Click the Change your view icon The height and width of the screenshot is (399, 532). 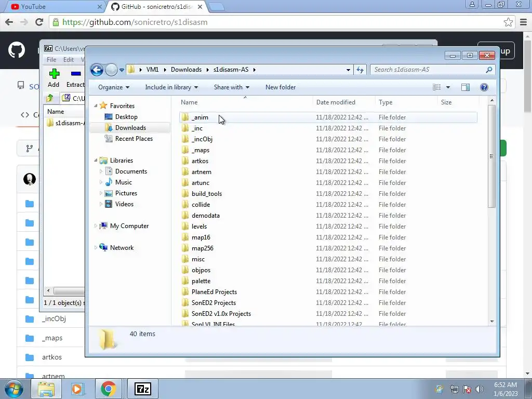pos(436,87)
